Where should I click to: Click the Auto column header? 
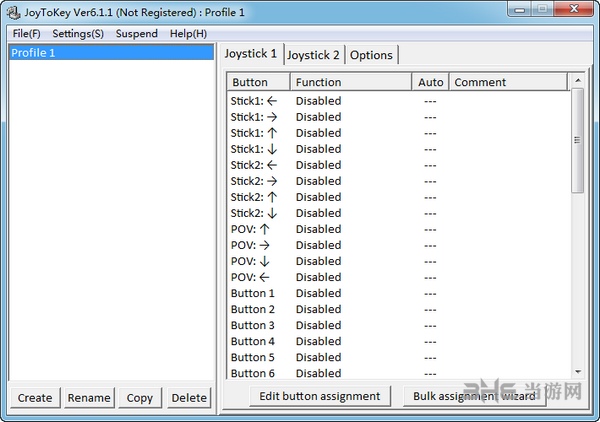pyautogui.click(x=430, y=82)
